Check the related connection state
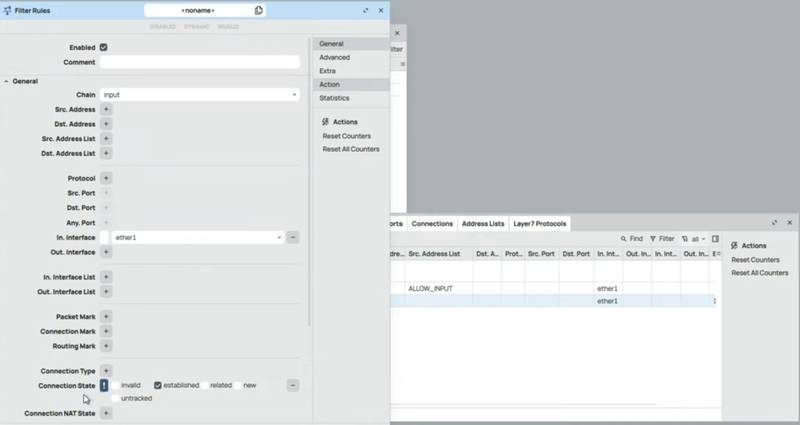800x425 pixels. pos(205,385)
